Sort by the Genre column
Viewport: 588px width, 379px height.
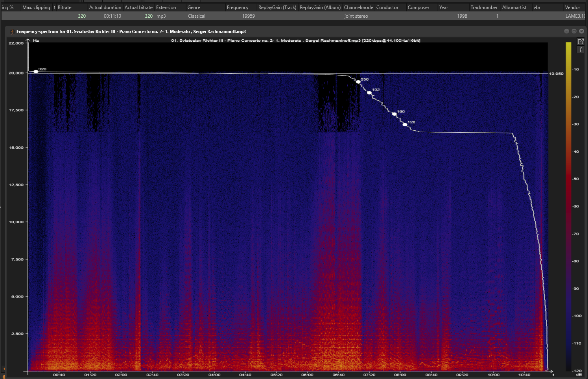pyautogui.click(x=194, y=7)
